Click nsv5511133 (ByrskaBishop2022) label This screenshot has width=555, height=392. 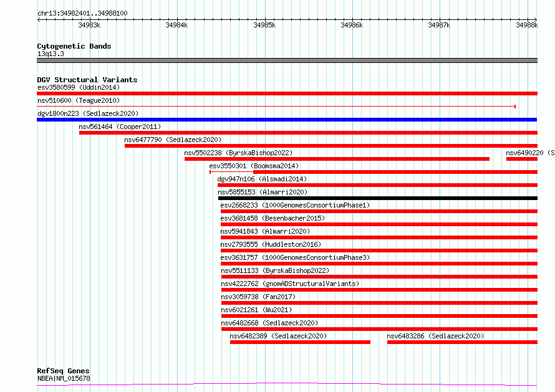point(275,270)
